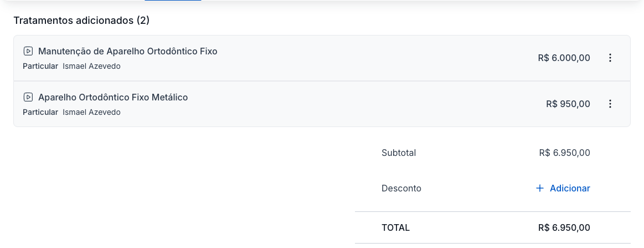Click Ismael Azevedo under the Manutenção treatment
This screenshot has height=248, width=644.
coord(91,66)
